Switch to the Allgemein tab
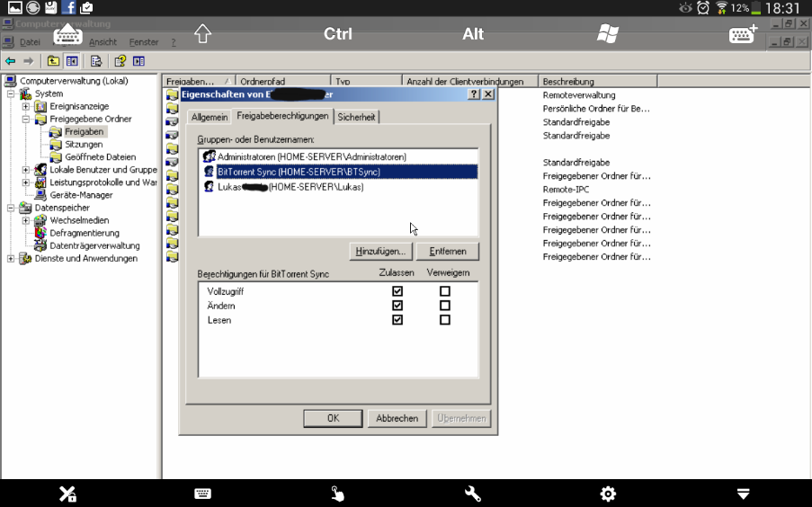812x507 pixels. point(210,117)
